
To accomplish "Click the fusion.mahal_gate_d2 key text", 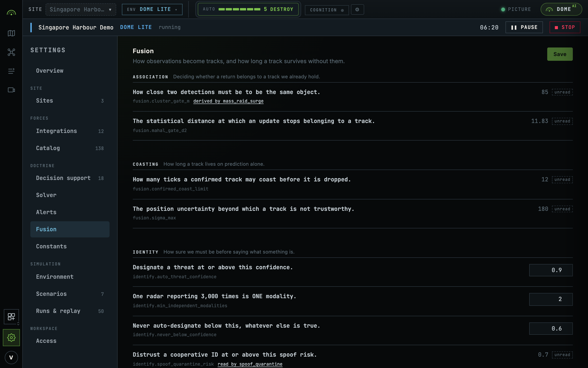I will click(x=160, y=130).
